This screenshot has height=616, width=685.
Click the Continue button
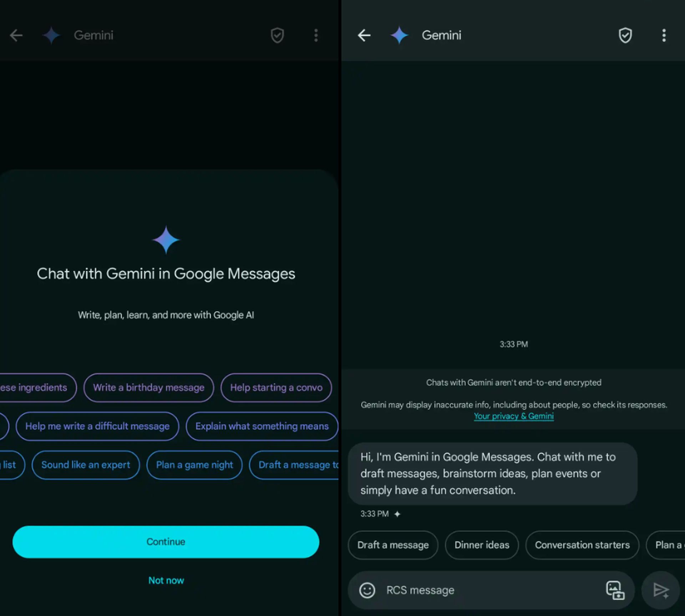[x=165, y=541]
